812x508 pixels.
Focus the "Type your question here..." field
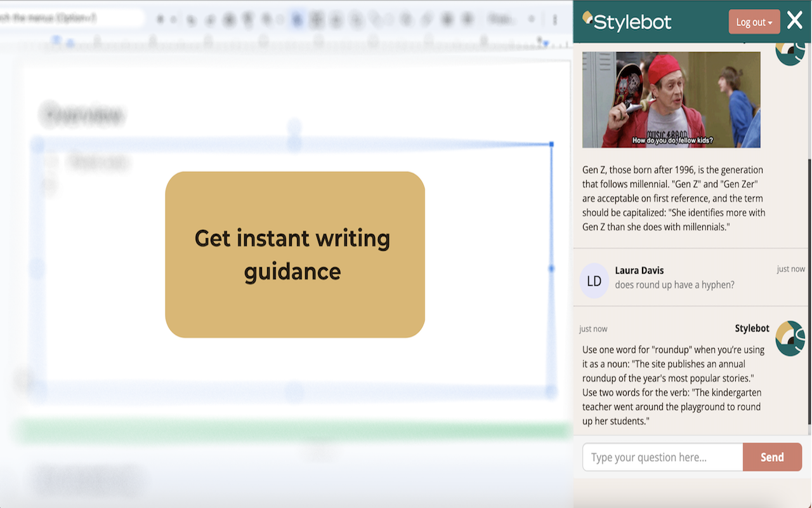coord(662,457)
